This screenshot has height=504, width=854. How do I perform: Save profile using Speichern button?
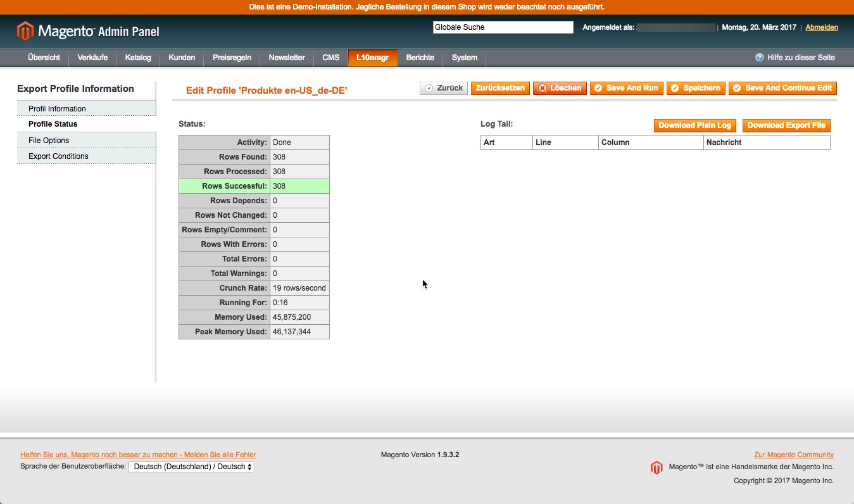tap(695, 88)
